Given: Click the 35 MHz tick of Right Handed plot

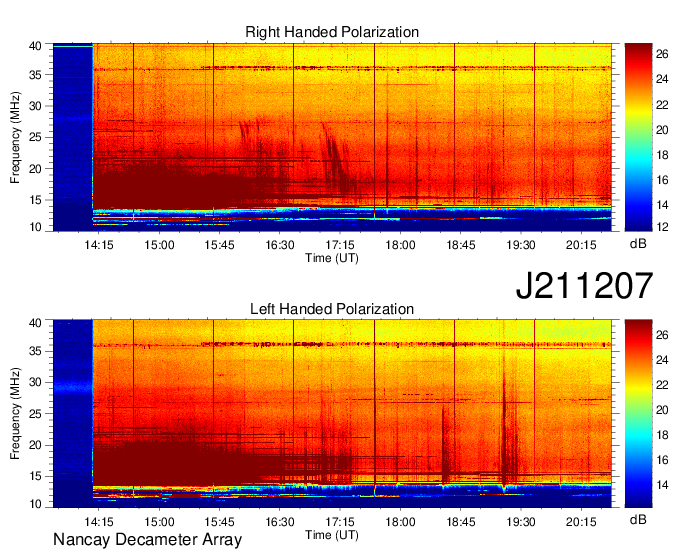Looking at the screenshot, I should 35,75.
